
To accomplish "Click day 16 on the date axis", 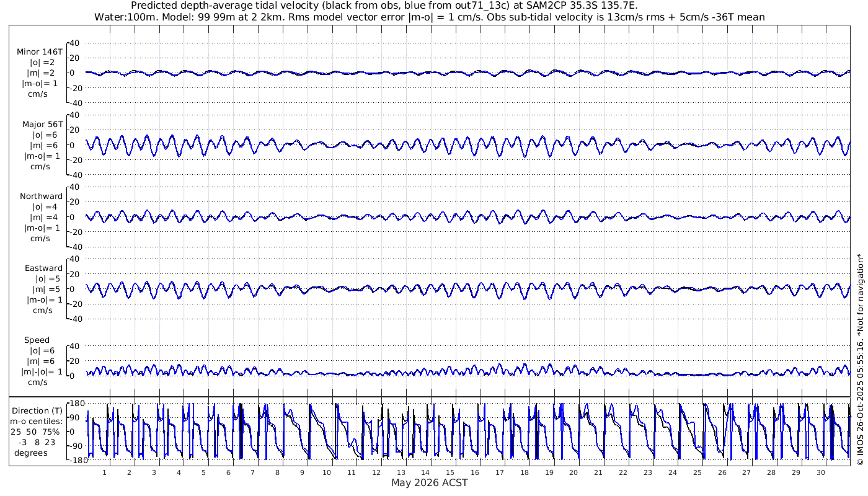I will [x=475, y=472].
